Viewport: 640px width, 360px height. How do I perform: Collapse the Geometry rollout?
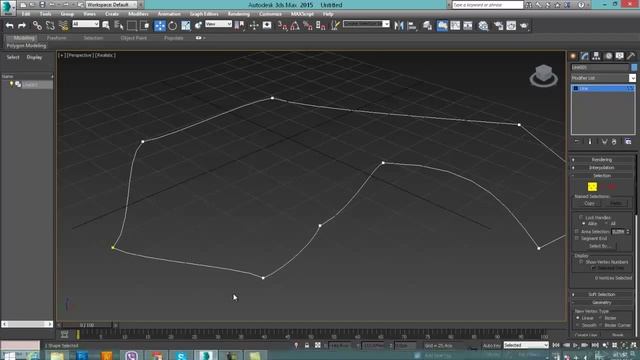[x=602, y=302]
